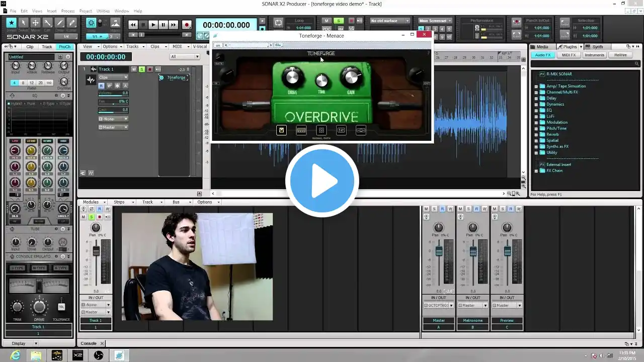This screenshot has height=362, width=644.
Task: Expand the Amp/ Tape Simulation folder
Action: pos(536,86)
